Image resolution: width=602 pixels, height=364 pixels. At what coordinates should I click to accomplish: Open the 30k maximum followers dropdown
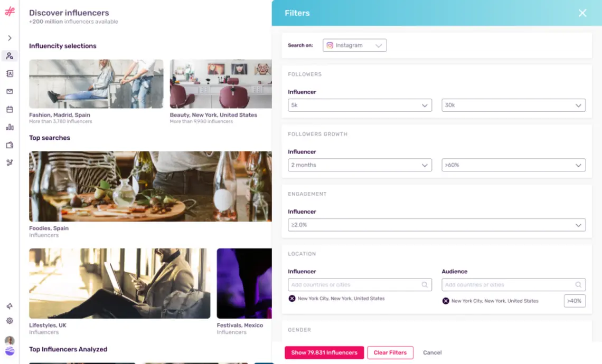[x=513, y=105]
